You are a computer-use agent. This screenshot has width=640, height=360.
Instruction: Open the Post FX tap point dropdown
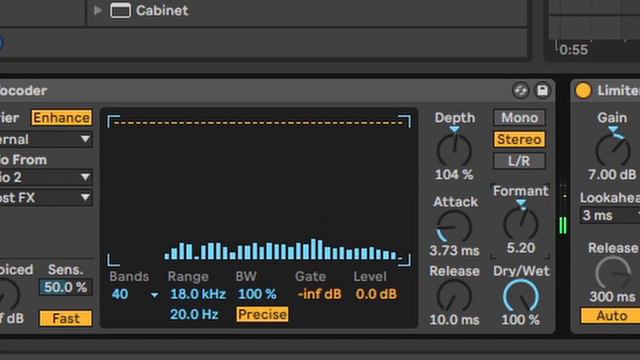(46, 198)
